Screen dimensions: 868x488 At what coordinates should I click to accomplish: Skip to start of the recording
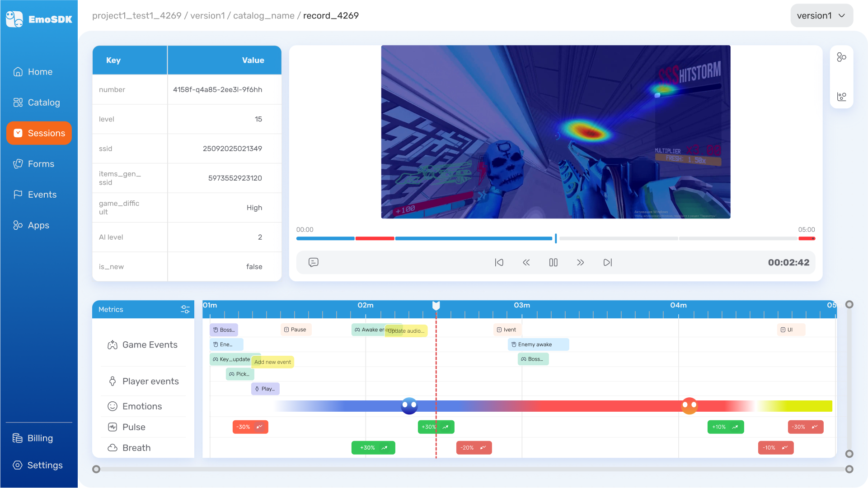pyautogui.click(x=499, y=262)
